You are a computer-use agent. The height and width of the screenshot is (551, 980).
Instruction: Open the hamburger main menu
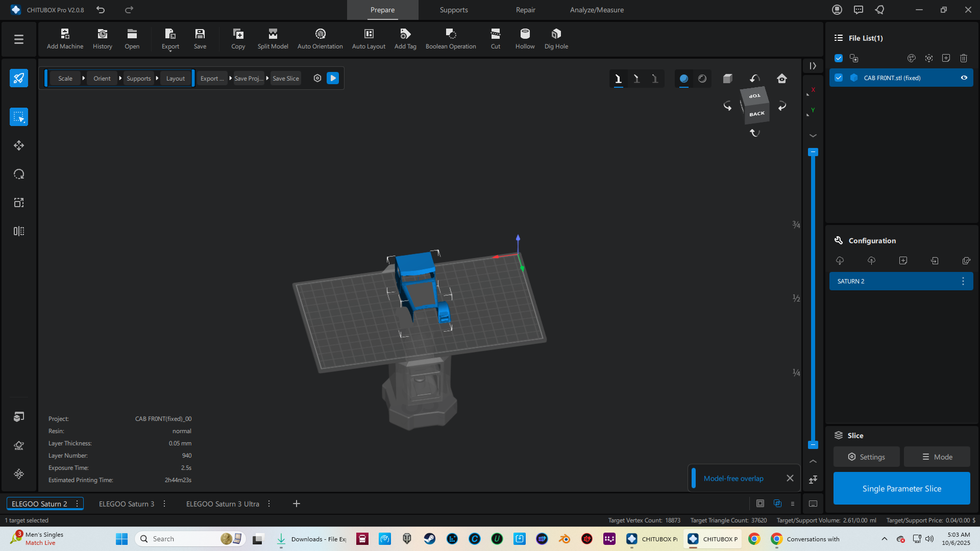[x=19, y=39]
